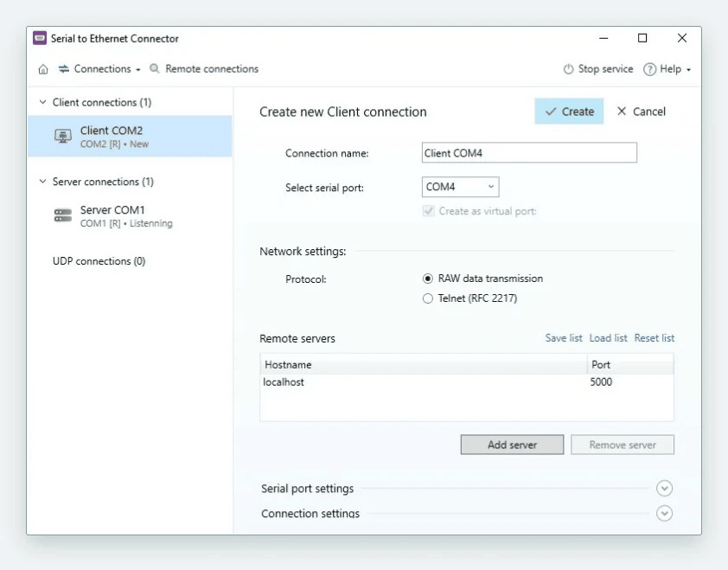The width and height of the screenshot is (728, 570).
Task: Expand Connection settings section
Action: pos(664,514)
